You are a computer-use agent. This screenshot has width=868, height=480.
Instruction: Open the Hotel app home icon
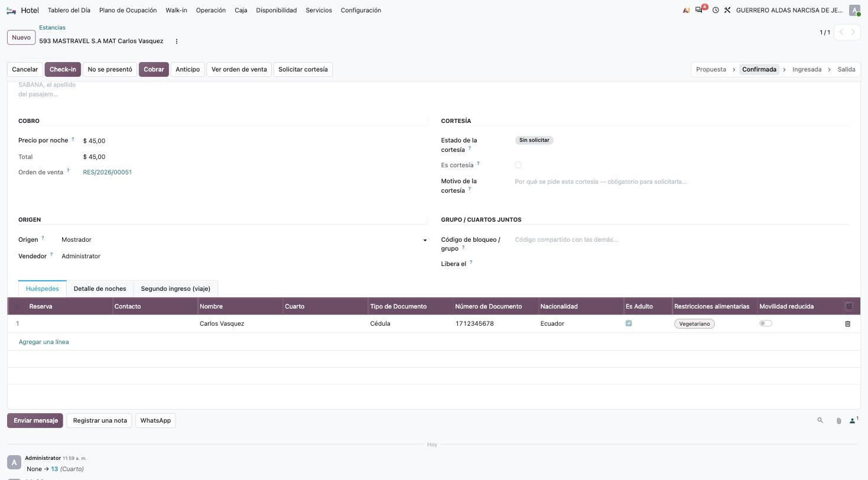[11, 10]
